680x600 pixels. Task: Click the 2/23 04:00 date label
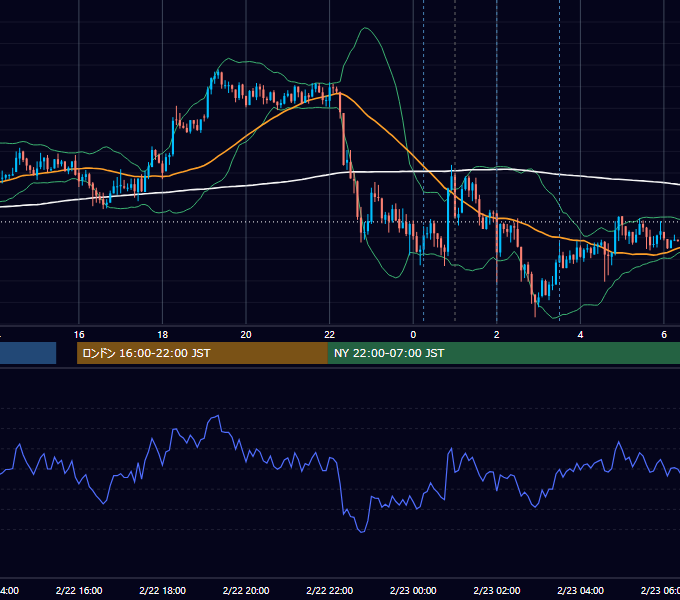580,590
